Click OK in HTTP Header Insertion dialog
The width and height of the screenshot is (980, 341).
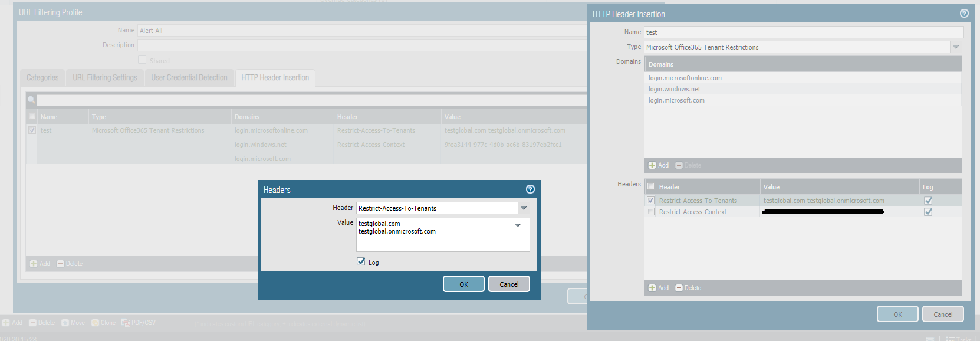click(897, 314)
